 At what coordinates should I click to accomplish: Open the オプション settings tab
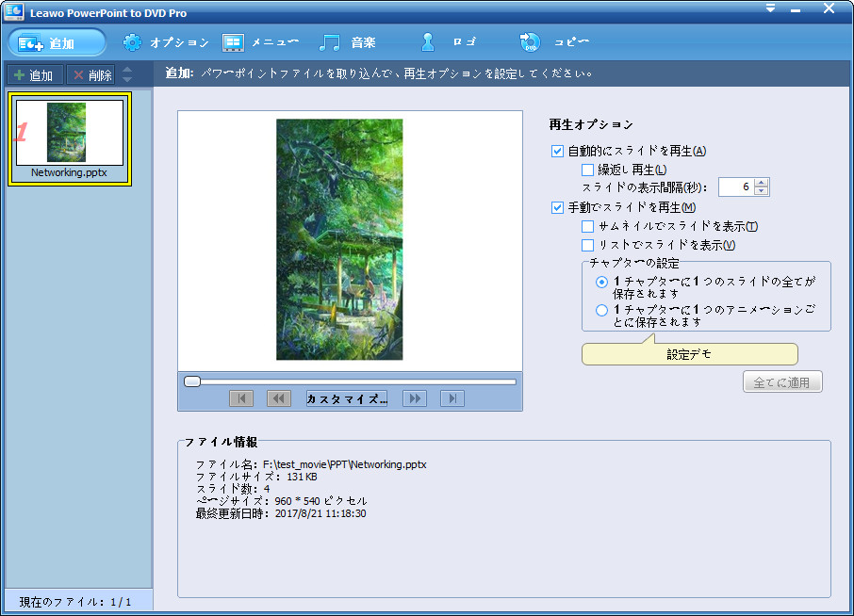coord(166,42)
